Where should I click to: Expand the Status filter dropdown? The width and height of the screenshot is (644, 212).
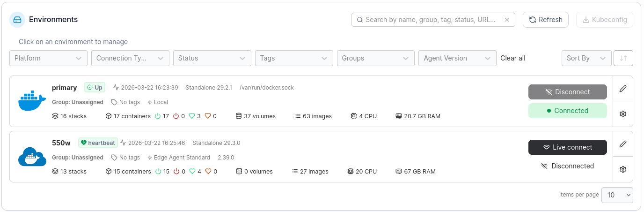pyautogui.click(x=212, y=58)
